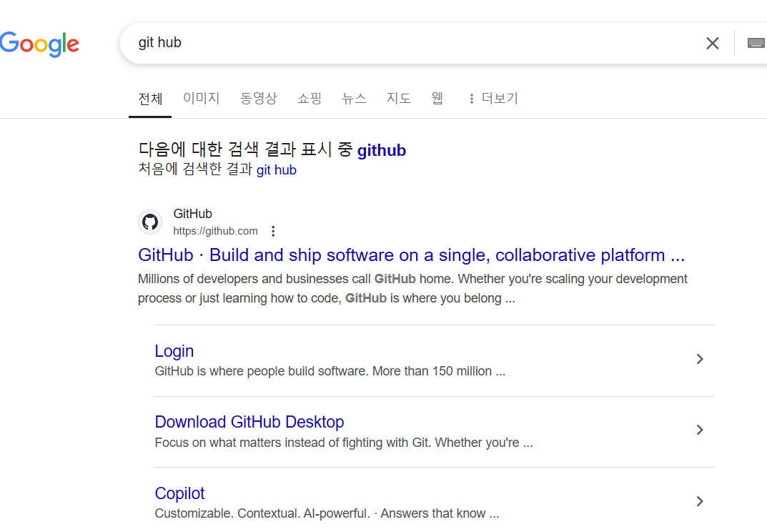Image resolution: width=767 pixels, height=532 pixels.
Task: Open GitHub Build and ship software result
Action: [412, 255]
